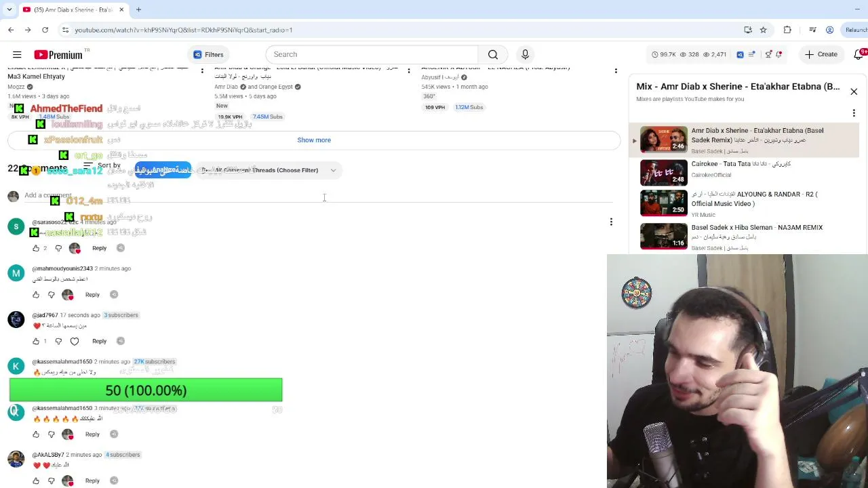Open the Sort by comments menu
Viewport: 868px width, 488px height.
coord(102,165)
